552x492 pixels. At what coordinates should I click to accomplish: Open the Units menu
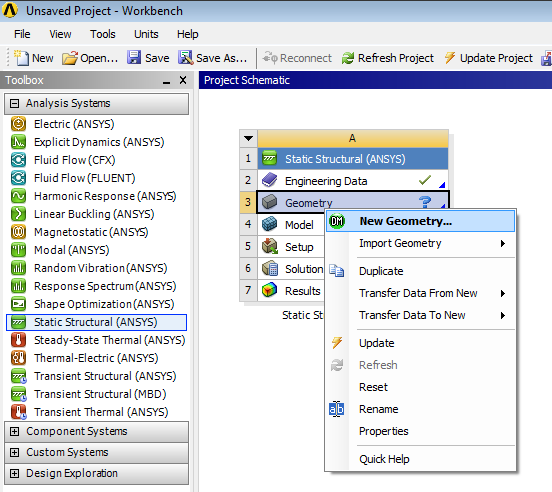pyautogui.click(x=146, y=34)
